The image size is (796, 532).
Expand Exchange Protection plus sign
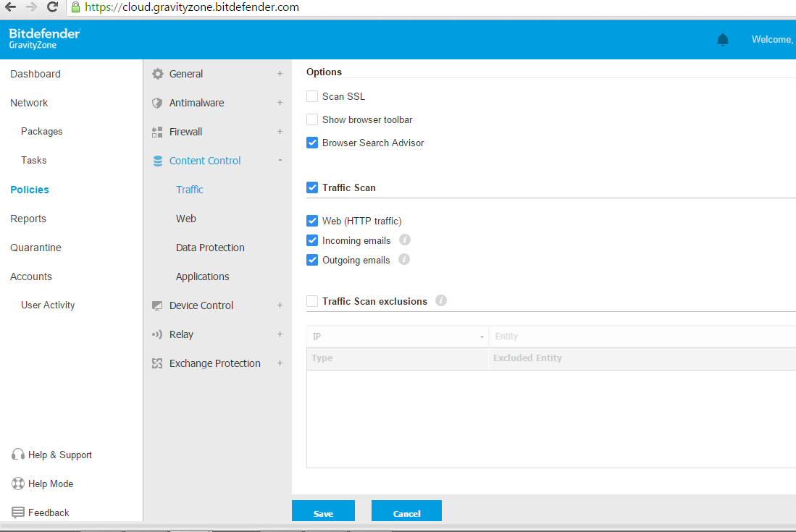click(280, 363)
